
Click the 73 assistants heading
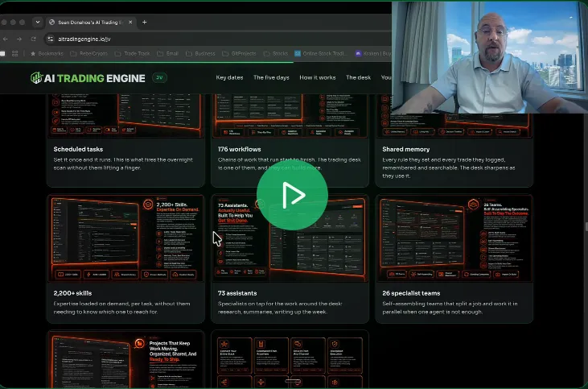point(237,293)
